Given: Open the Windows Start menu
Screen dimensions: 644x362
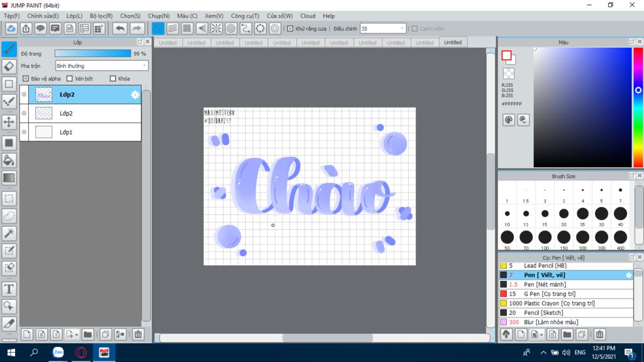Looking at the screenshot, I should [11, 353].
